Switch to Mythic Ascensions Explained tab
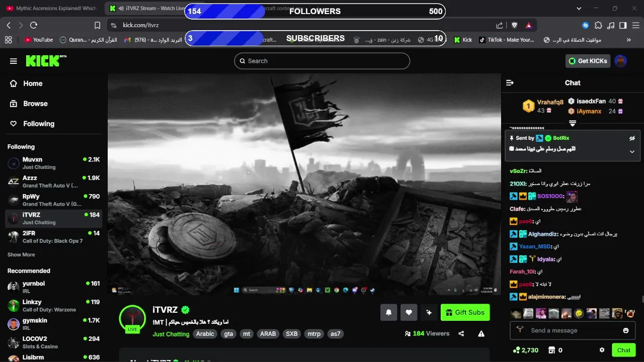The width and height of the screenshot is (644, 362). (51, 8)
